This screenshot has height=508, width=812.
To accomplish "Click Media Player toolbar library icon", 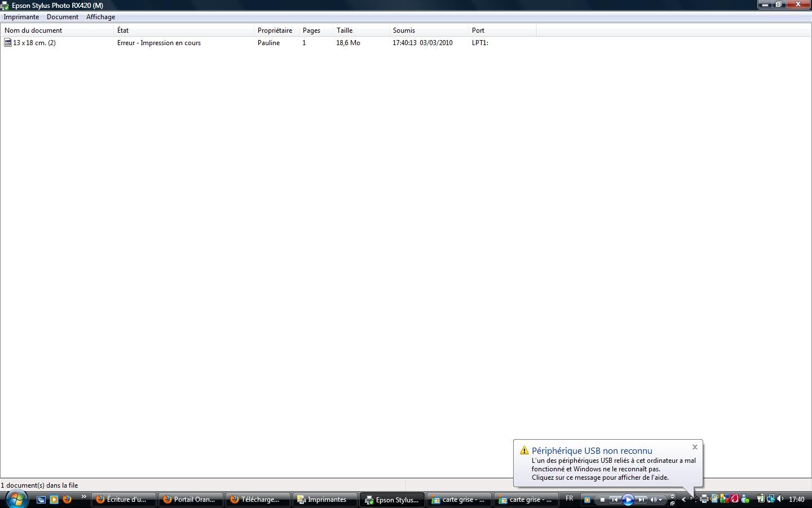I will 587,500.
